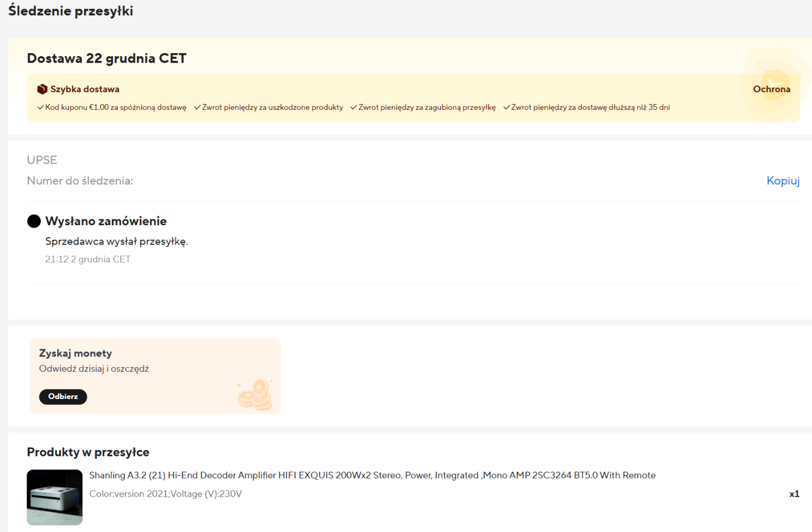Screen dimensions: 812x532
Task: Open the Shanling A3.2 product title link
Action: pyautogui.click(x=372, y=475)
